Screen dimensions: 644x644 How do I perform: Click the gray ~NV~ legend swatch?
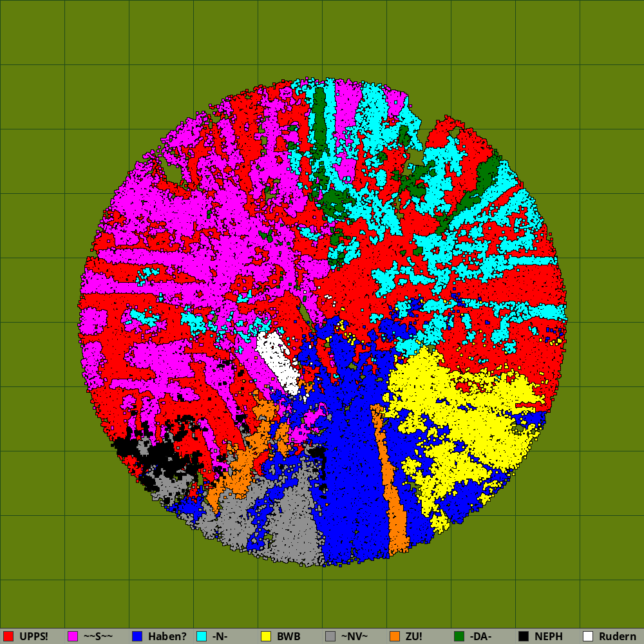pyautogui.click(x=330, y=636)
